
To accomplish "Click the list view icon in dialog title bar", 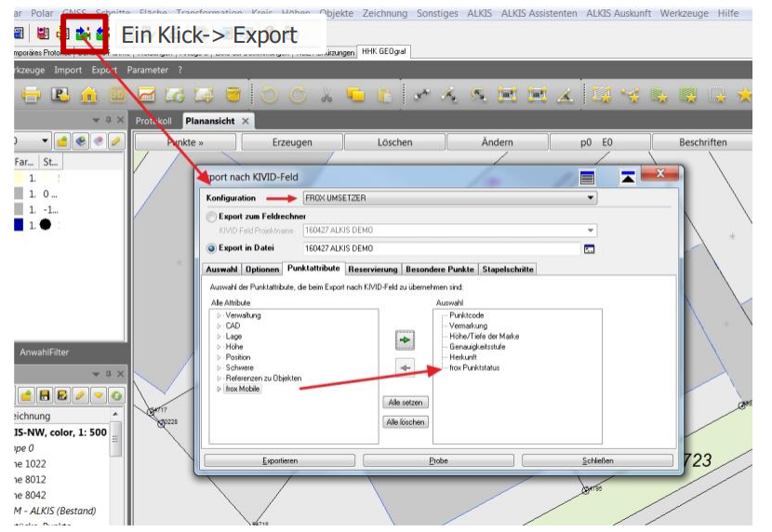I will [587, 177].
